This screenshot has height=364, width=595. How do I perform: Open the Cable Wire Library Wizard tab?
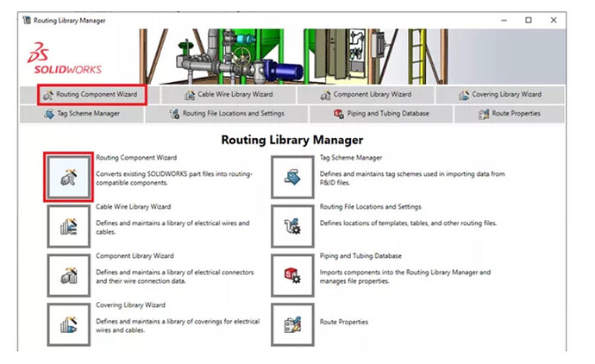[229, 95]
